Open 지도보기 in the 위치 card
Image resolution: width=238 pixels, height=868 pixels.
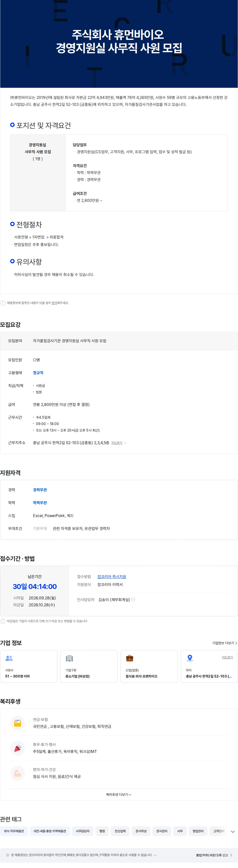[227, 657]
